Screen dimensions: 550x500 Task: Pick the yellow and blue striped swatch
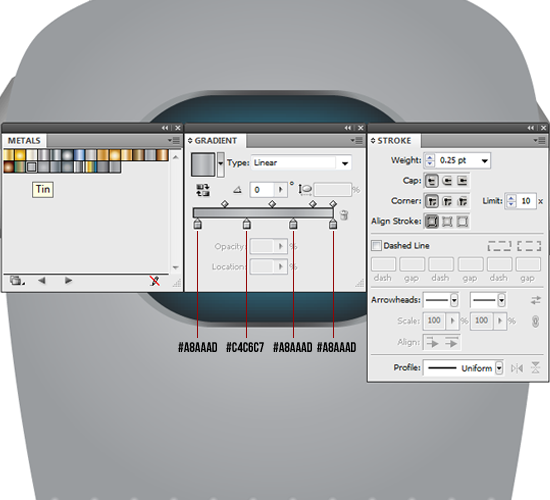(x=91, y=167)
